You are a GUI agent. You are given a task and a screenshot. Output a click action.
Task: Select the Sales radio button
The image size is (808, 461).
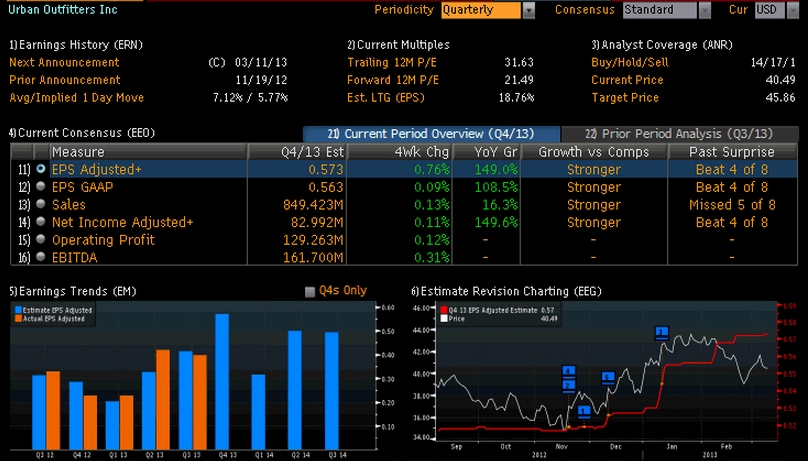coord(41,204)
